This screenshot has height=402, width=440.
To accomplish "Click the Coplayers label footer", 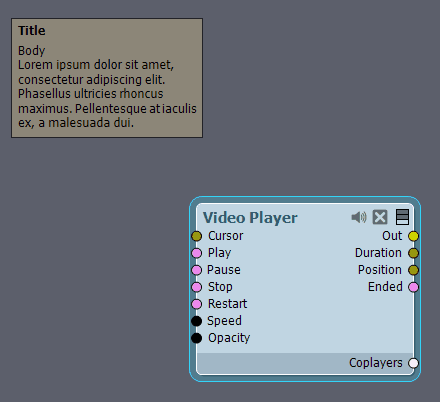I will pos(376,363).
